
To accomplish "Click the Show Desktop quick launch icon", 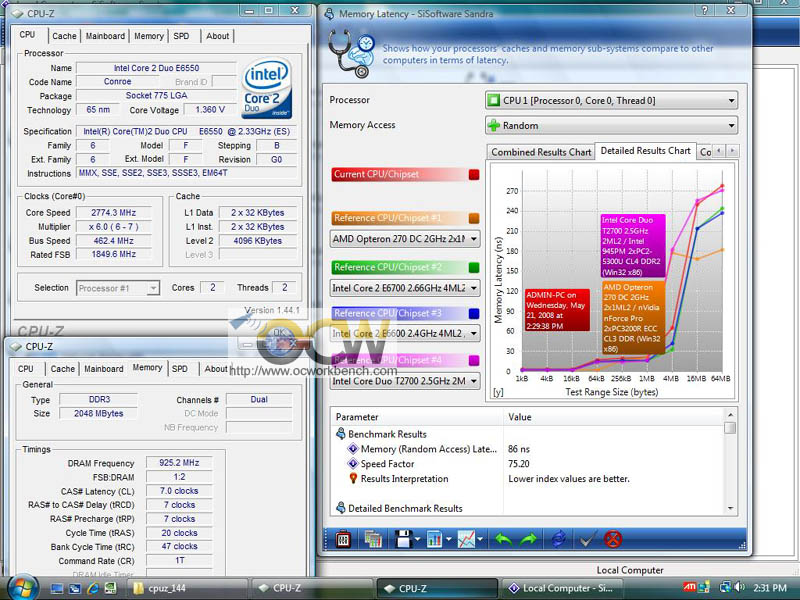I will coord(57,588).
